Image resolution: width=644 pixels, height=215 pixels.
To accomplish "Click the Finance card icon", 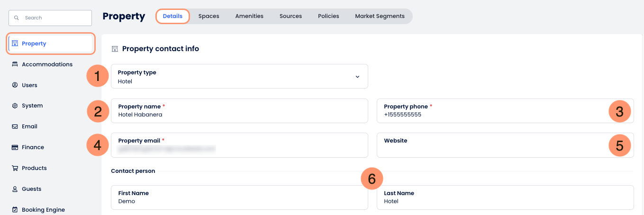I will [15, 147].
